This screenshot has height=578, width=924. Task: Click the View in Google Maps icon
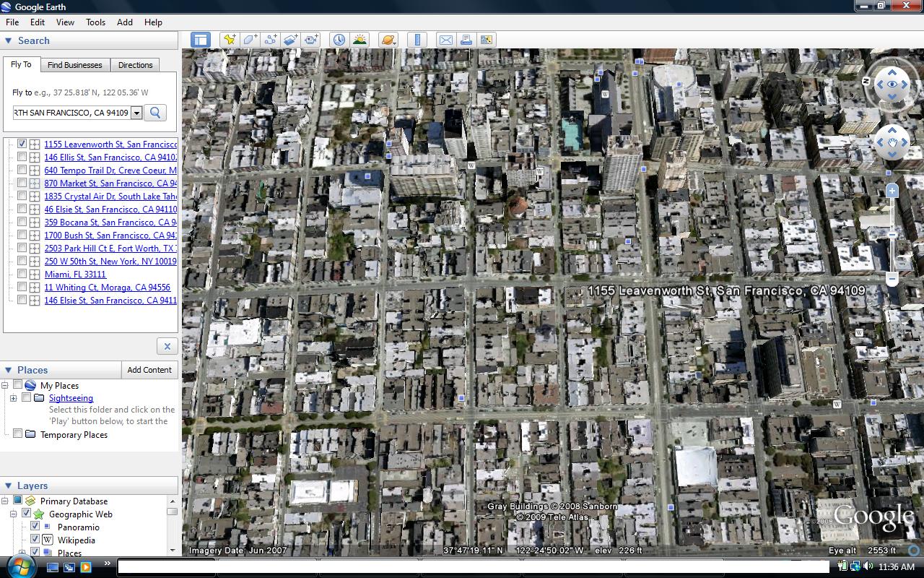(x=487, y=40)
